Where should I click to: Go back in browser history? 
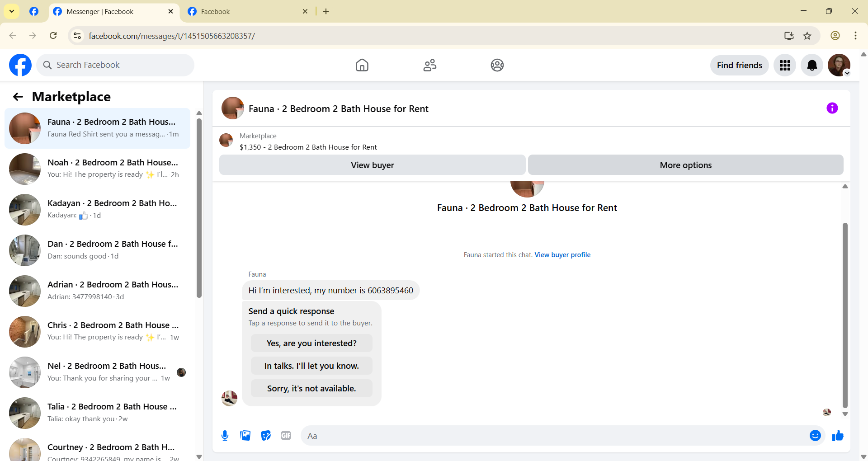pos(13,36)
